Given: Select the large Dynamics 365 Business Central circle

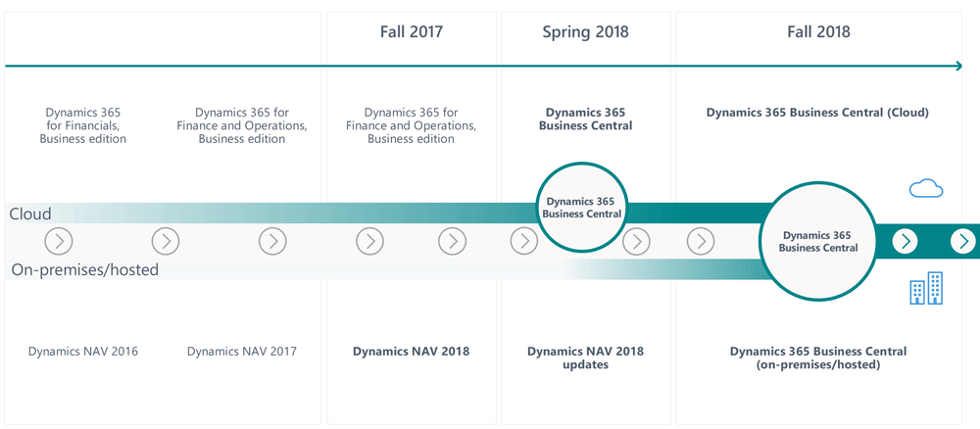Looking at the screenshot, I should [x=818, y=242].
